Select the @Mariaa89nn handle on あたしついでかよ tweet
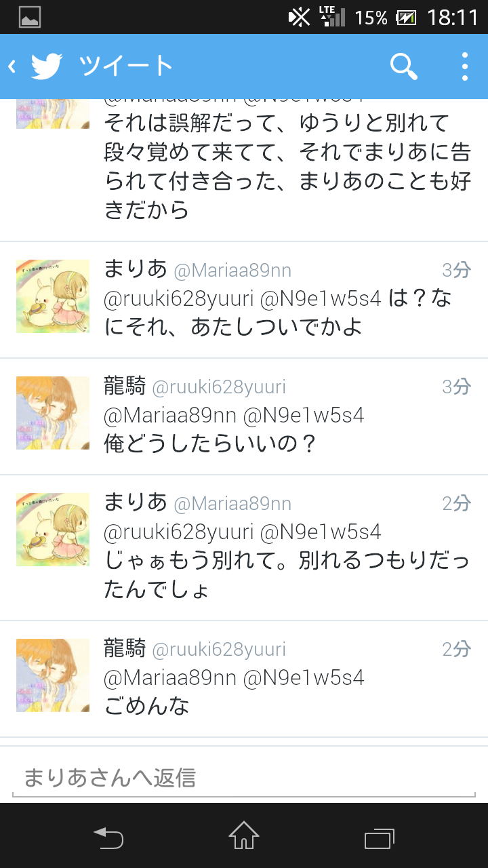The height and width of the screenshot is (868, 488). coord(232,271)
